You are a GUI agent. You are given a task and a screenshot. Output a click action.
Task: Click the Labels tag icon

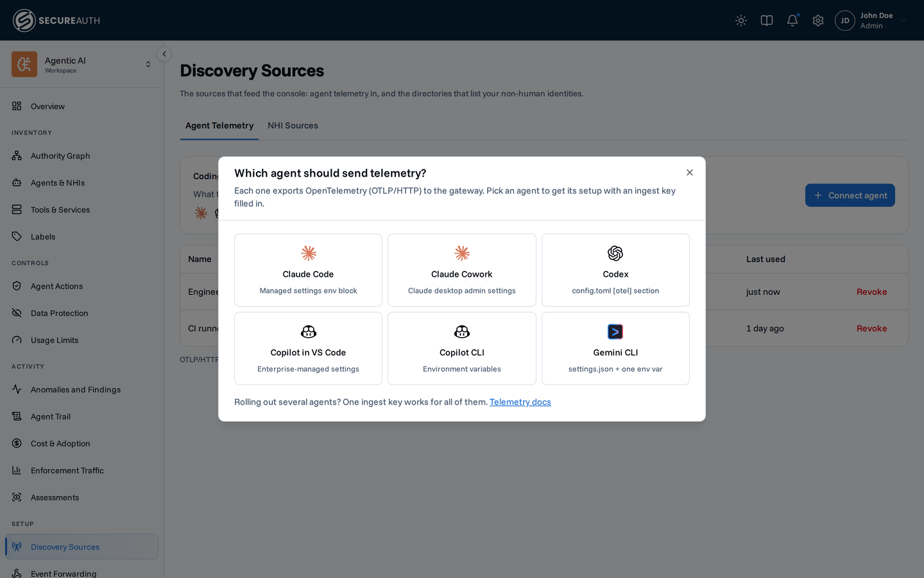(17, 236)
